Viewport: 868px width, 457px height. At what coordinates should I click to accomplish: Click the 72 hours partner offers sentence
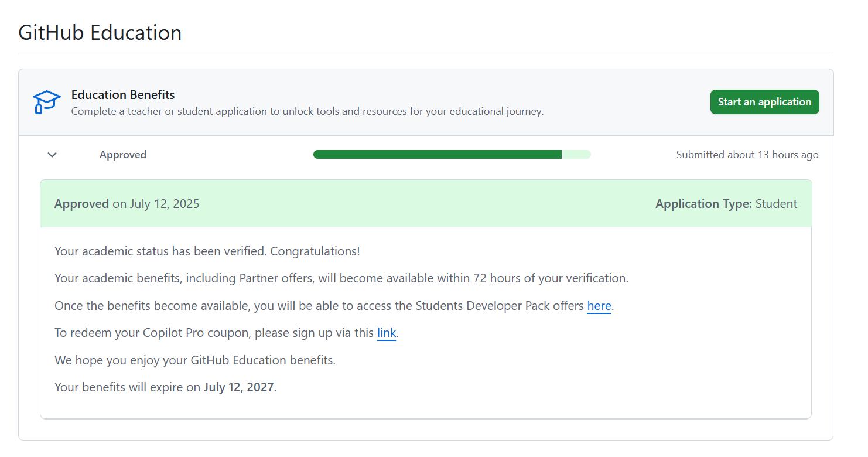click(x=341, y=278)
